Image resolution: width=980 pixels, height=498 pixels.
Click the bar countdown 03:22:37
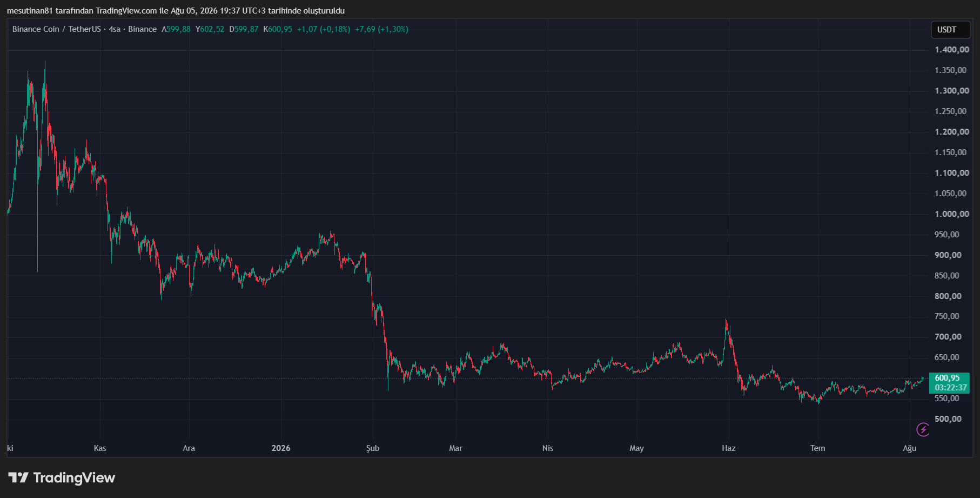point(950,388)
